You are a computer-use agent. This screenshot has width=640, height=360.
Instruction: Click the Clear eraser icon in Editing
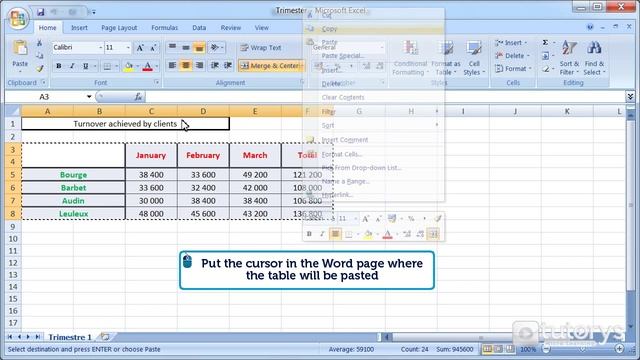coord(546,69)
